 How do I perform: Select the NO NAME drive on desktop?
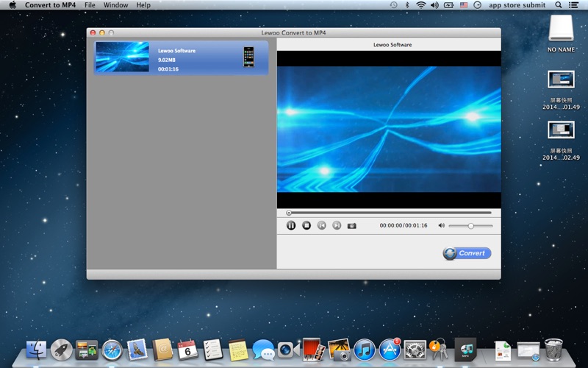coord(561,33)
